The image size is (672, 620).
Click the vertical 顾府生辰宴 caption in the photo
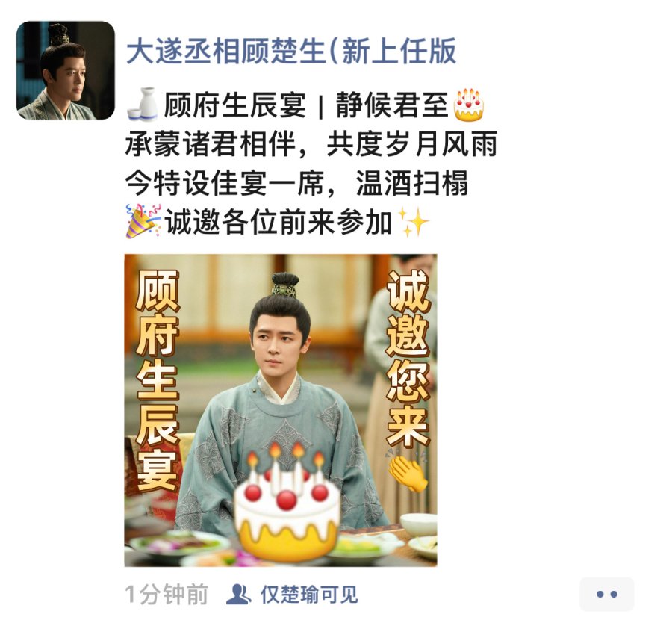point(158,380)
